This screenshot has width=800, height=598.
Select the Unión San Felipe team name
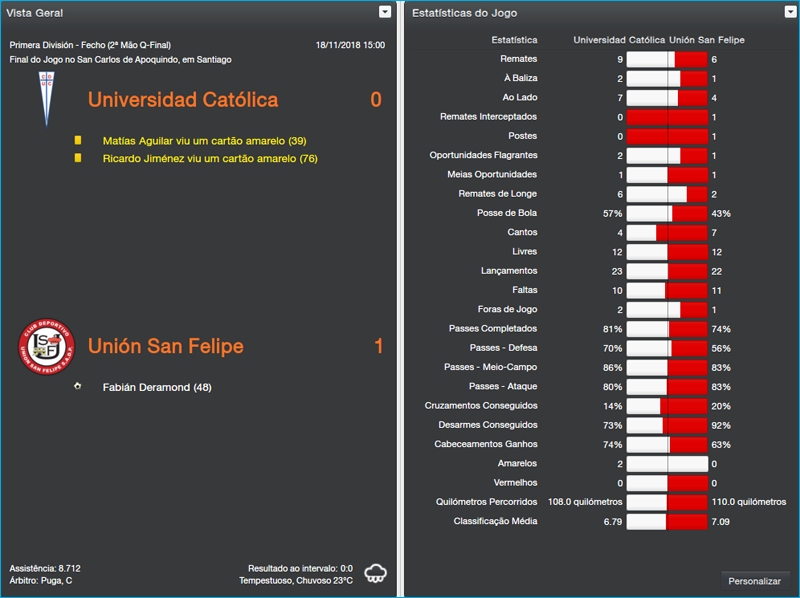coord(165,346)
